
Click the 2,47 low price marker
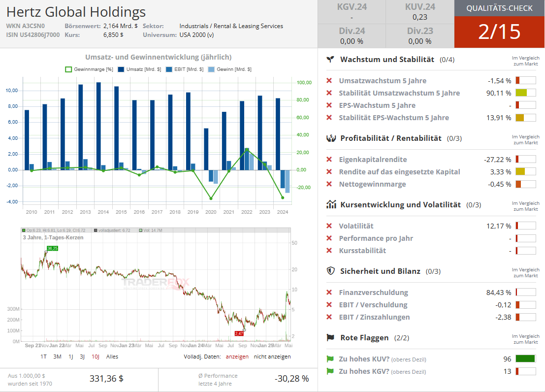click(239, 333)
